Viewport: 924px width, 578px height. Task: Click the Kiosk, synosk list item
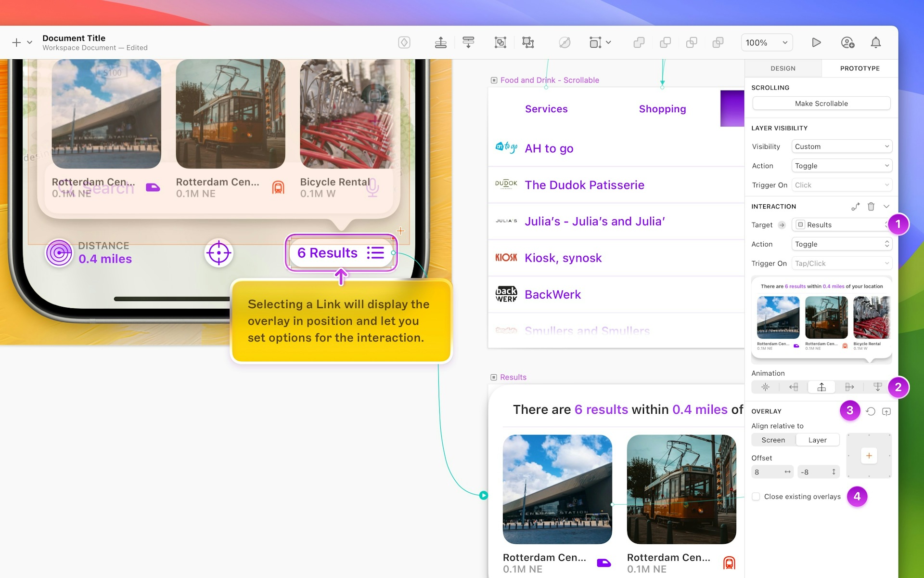pos(563,258)
